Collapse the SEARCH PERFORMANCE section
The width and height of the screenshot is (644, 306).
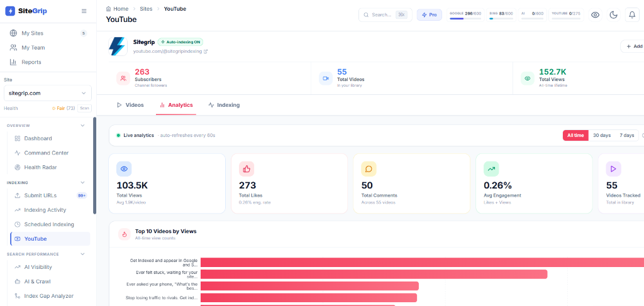tap(82, 254)
